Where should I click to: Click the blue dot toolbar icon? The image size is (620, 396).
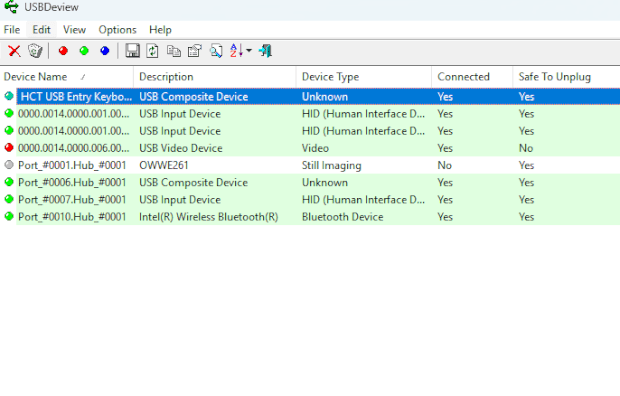[x=105, y=51]
